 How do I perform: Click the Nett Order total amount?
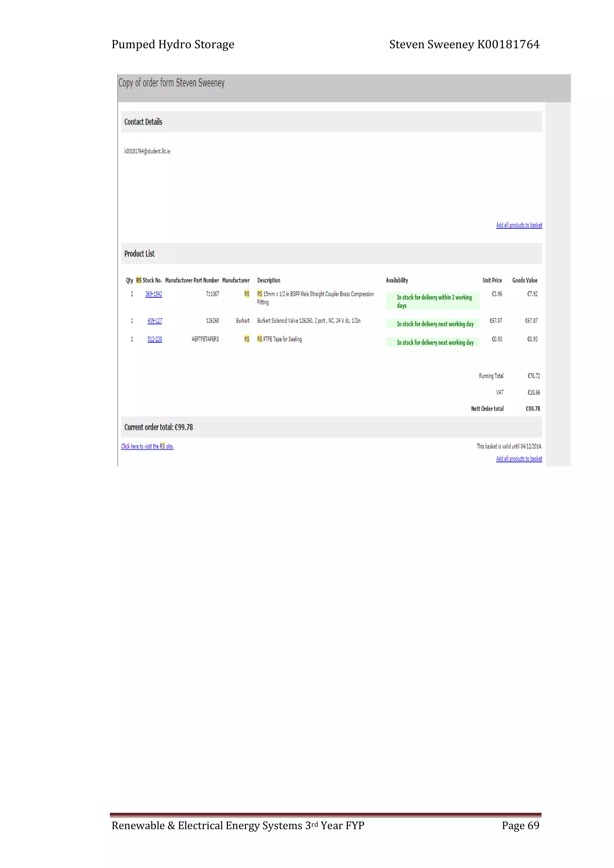[533, 409]
